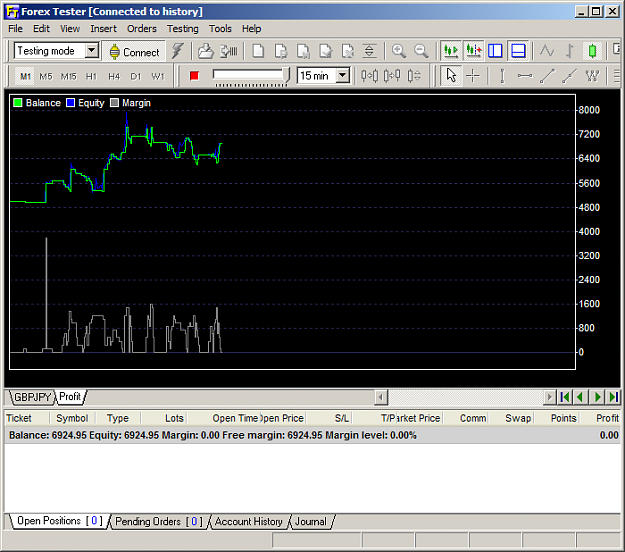Viewport: 625px width, 552px height.
Task: Click the green Balance legend swatch
Action: click(x=18, y=103)
